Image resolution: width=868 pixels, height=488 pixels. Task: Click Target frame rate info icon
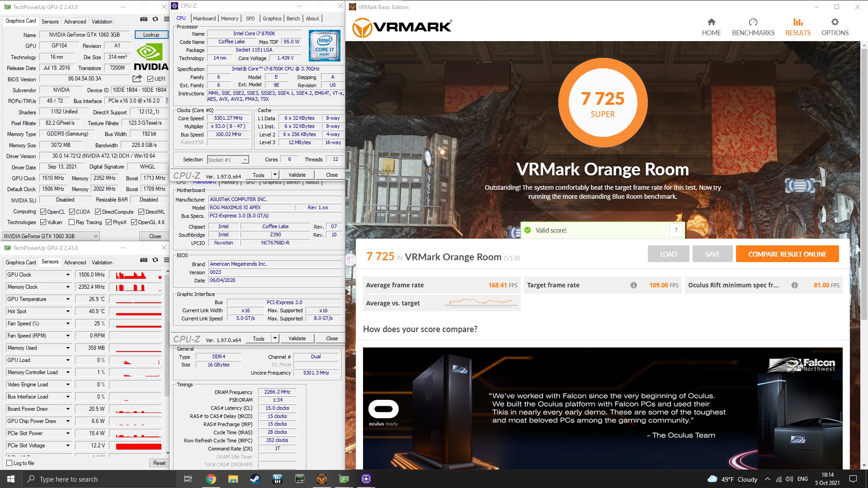click(633, 285)
